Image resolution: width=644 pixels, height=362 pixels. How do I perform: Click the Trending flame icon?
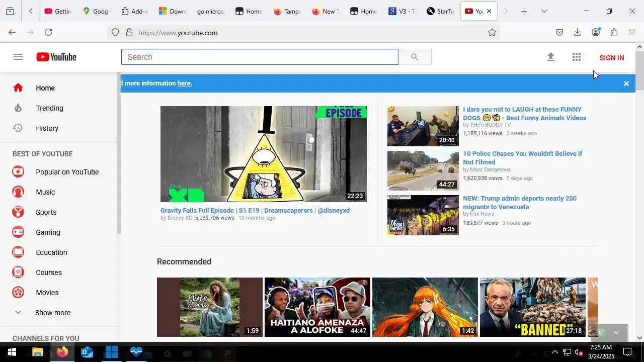click(18, 108)
